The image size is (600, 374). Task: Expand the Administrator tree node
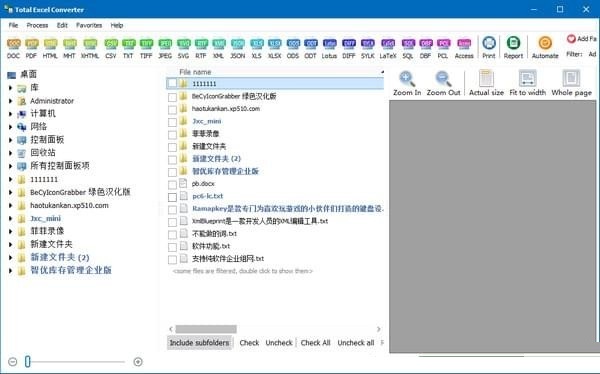tap(10, 101)
